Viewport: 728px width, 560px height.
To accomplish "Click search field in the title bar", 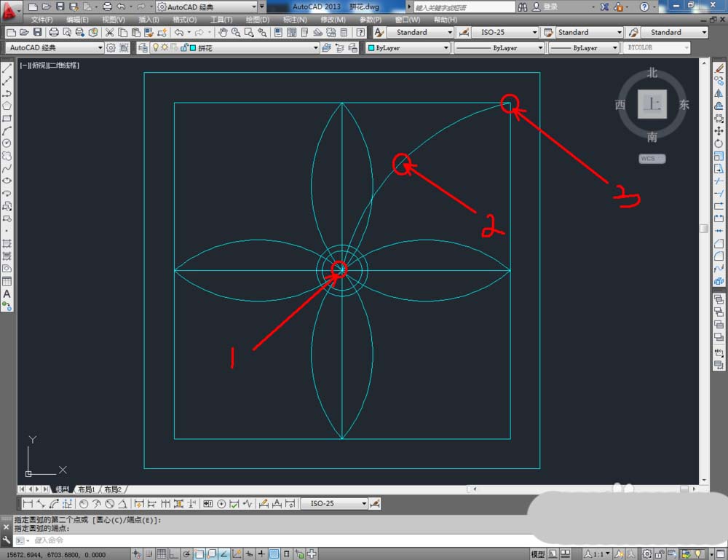I will click(464, 7).
